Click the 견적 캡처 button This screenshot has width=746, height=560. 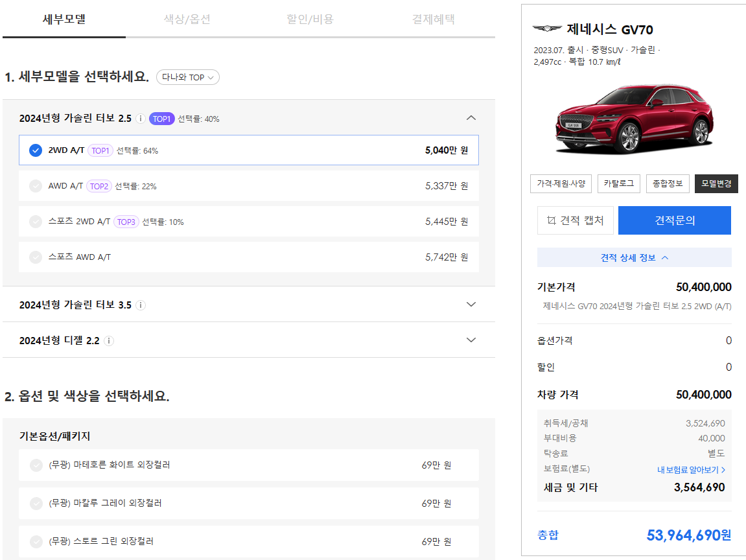(x=576, y=220)
